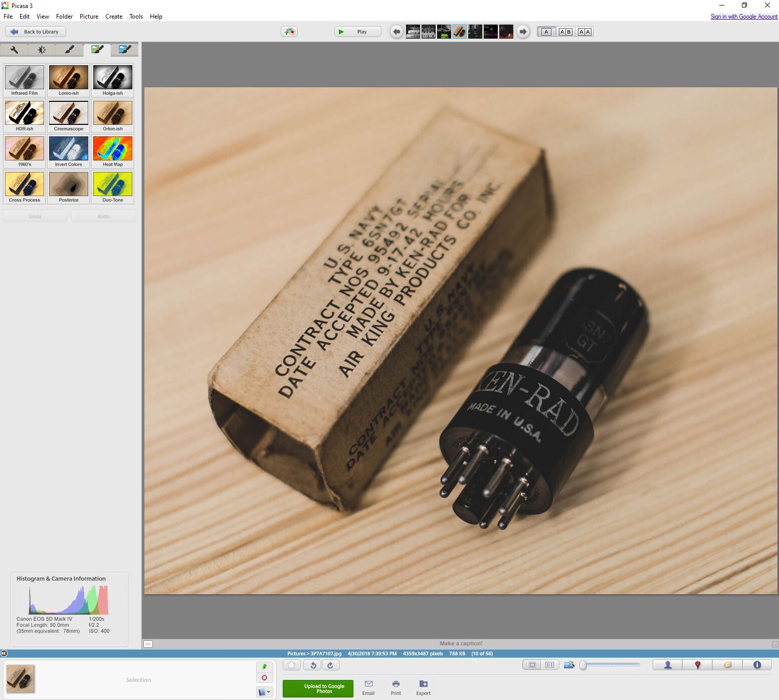Clear the tray with red circle button
Image resolution: width=779 pixels, height=700 pixels.
click(265, 678)
